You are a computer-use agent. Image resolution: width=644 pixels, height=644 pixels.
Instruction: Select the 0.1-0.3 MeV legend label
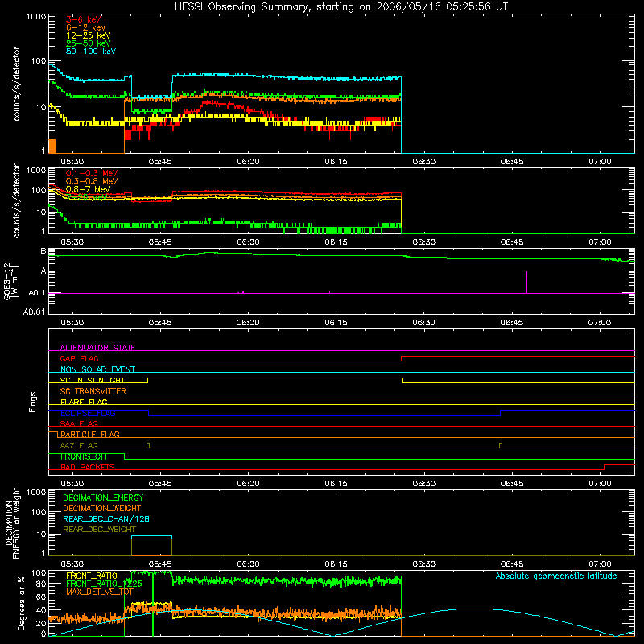coord(92,173)
